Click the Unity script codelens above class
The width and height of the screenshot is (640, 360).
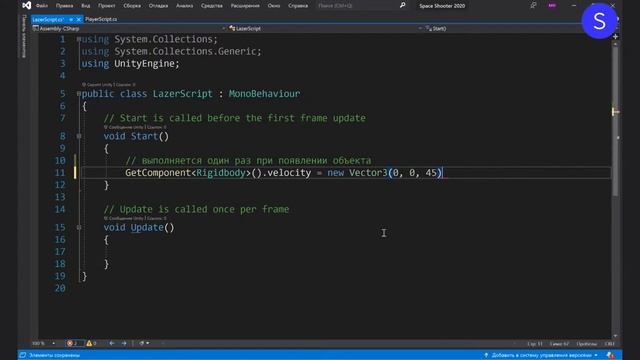click(x=109, y=84)
